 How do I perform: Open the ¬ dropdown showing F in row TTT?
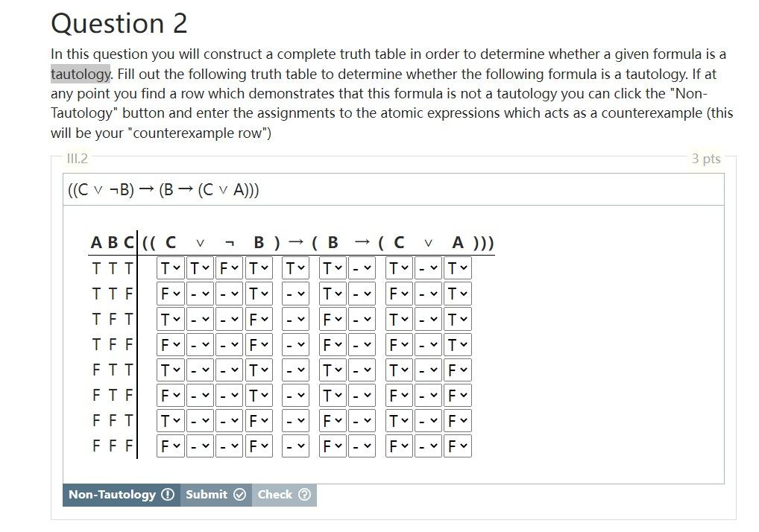[229, 267]
